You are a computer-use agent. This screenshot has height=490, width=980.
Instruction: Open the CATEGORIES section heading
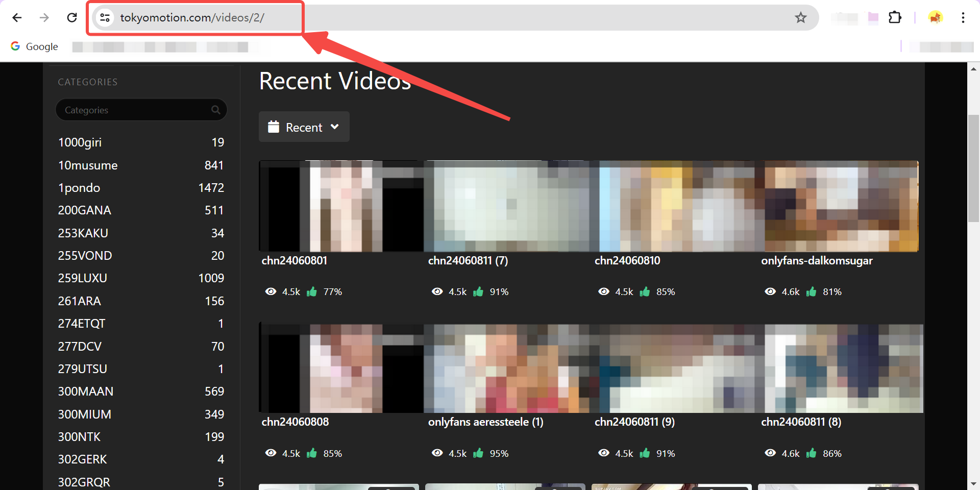[87, 82]
